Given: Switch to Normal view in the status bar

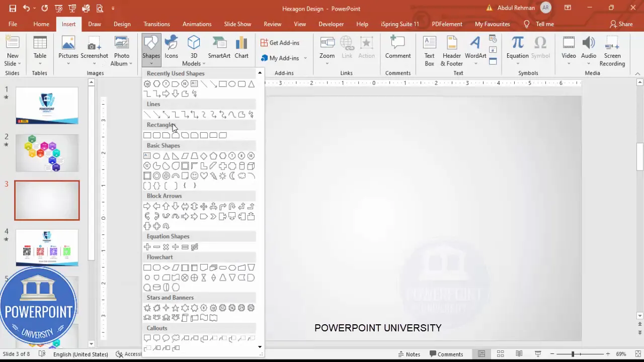Looking at the screenshot, I should point(481,354).
